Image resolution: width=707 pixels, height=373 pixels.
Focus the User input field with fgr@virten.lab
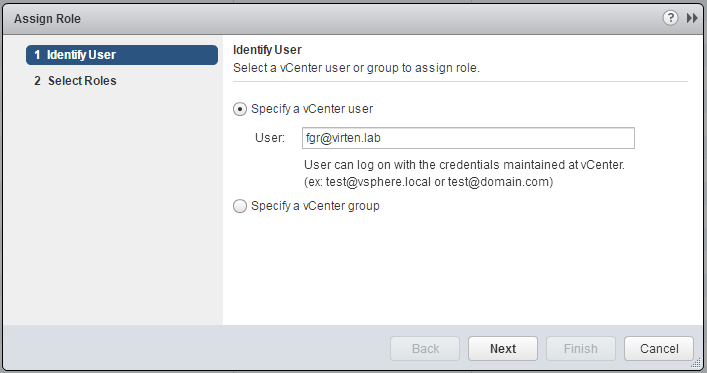pos(468,138)
